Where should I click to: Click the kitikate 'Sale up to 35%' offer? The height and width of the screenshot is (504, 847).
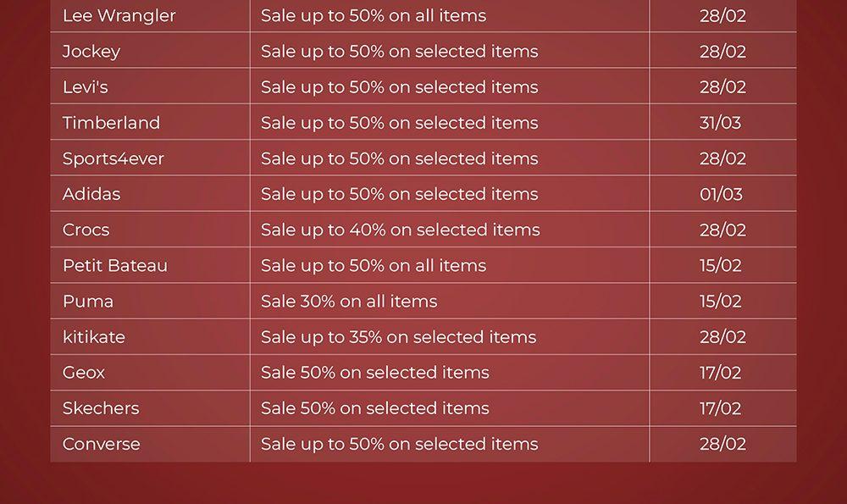[398, 336]
